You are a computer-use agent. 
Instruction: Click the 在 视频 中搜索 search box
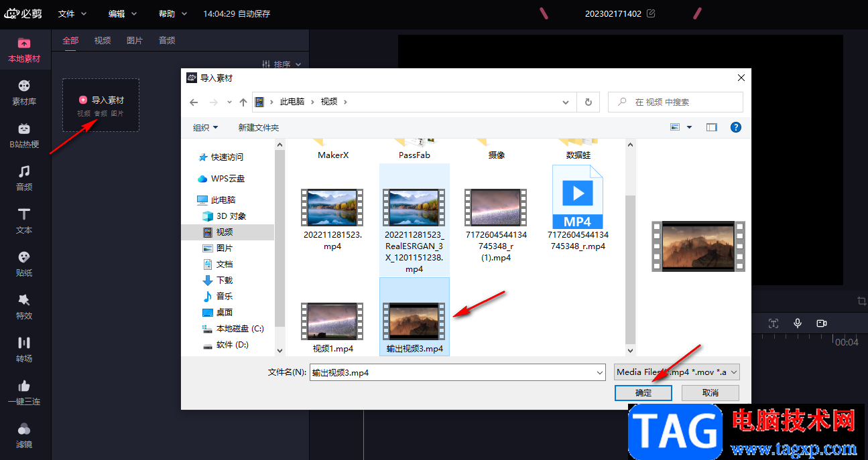tap(676, 102)
